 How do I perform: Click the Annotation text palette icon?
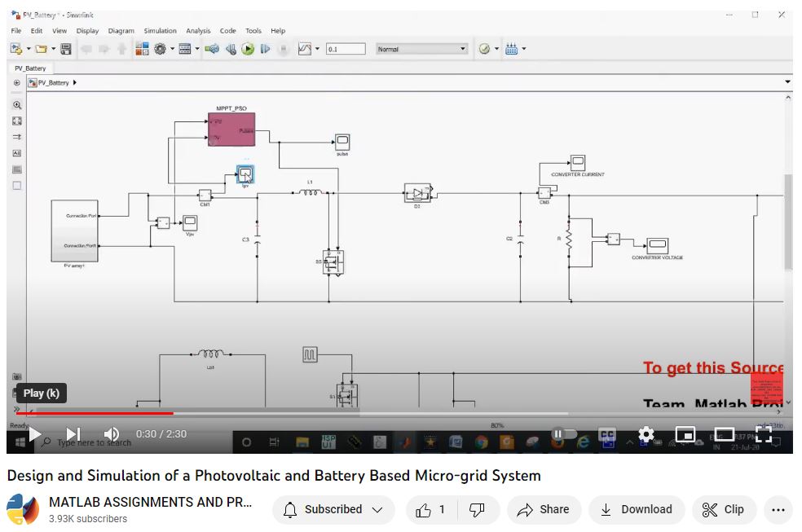pyautogui.click(x=17, y=153)
